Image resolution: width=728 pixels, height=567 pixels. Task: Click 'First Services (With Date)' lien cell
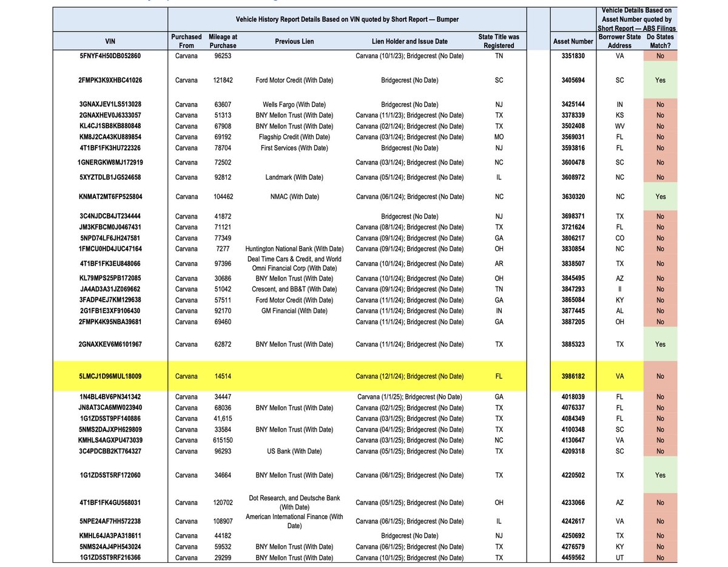pyautogui.click(x=294, y=148)
